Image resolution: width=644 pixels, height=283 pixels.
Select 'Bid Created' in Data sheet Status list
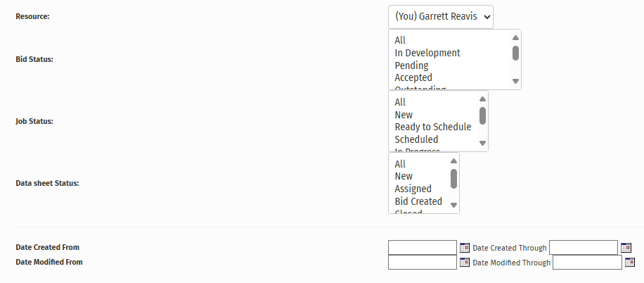click(x=418, y=201)
